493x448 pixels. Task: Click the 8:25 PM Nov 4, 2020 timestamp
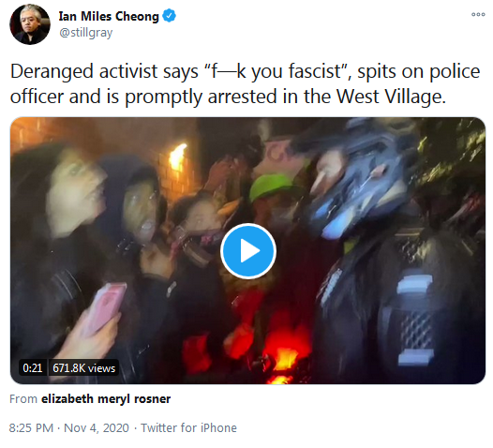pyautogui.click(x=68, y=428)
